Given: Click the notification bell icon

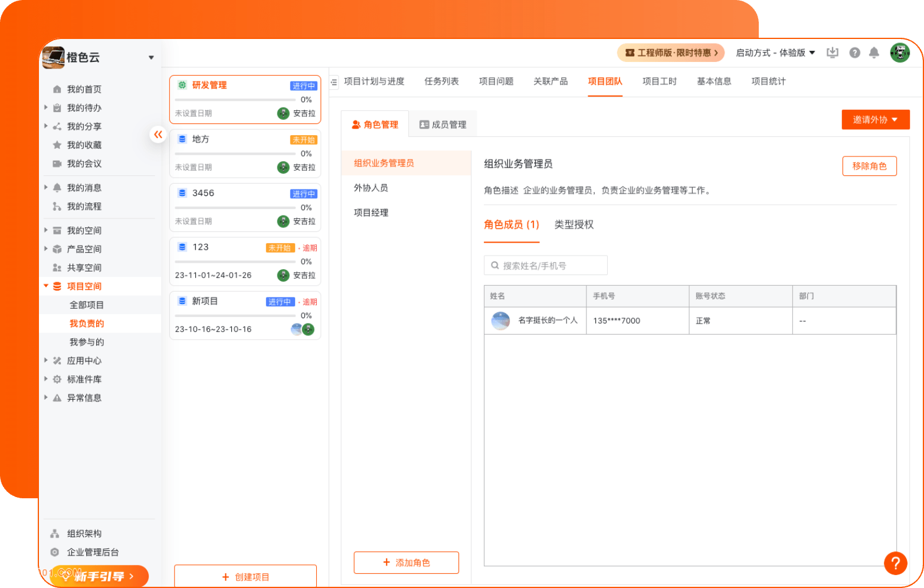Looking at the screenshot, I should 874,53.
